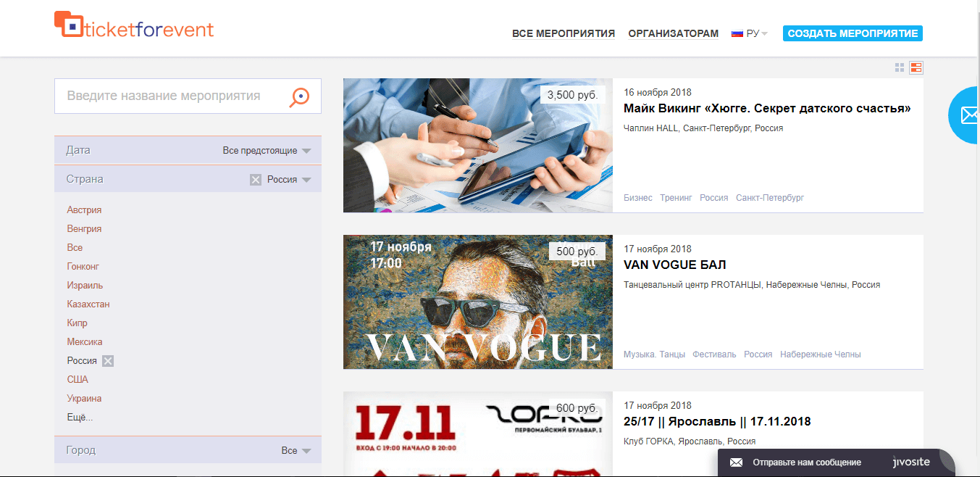The width and height of the screenshot is (980, 477).
Task: Click the magnifier search icon
Action: (300, 97)
